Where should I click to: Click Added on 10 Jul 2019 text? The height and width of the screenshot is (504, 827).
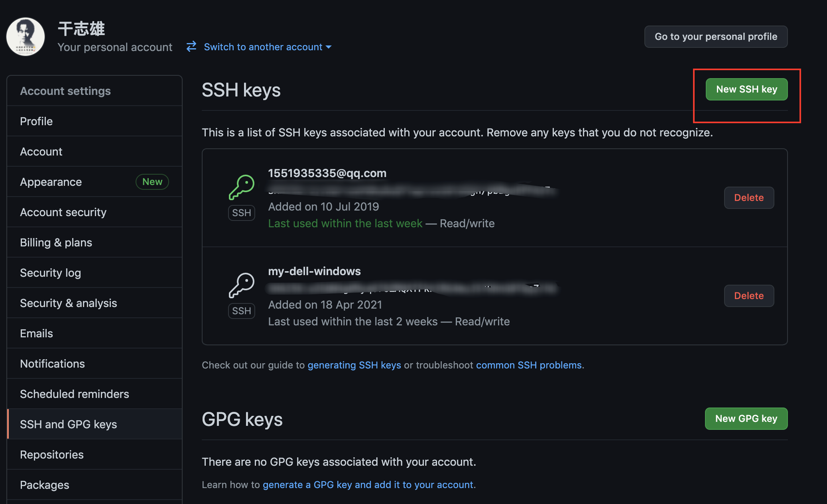pos(323,207)
